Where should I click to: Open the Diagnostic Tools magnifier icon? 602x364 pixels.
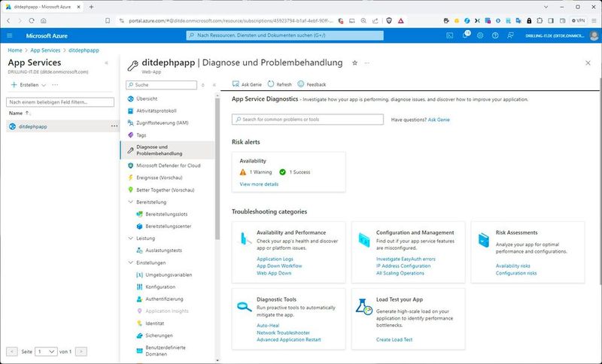pos(244,306)
